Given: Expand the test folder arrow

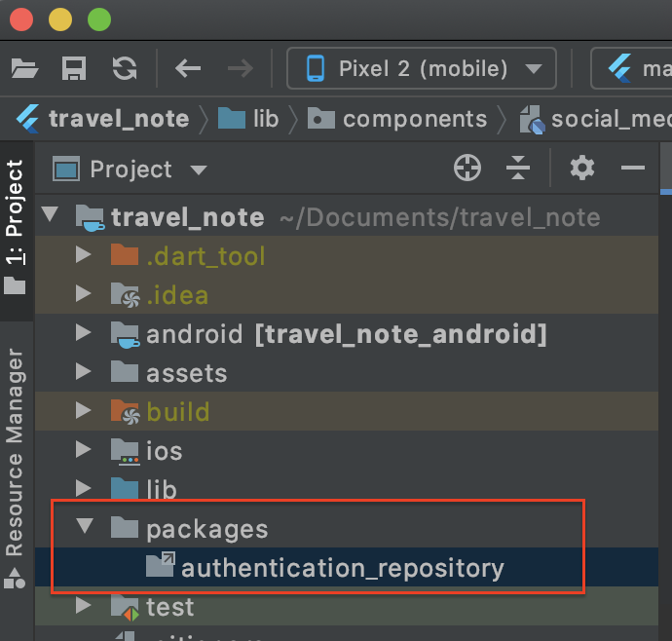Looking at the screenshot, I should coord(83,605).
